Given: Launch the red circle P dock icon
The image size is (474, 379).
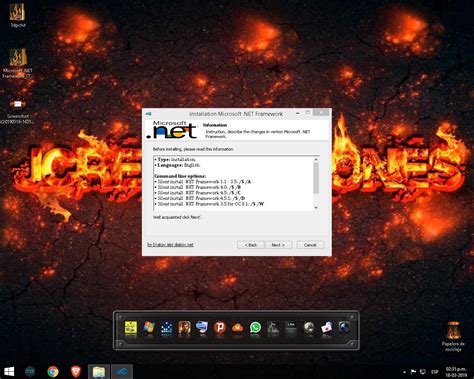Looking at the screenshot, I should pyautogui.click(x=220, y=328).
